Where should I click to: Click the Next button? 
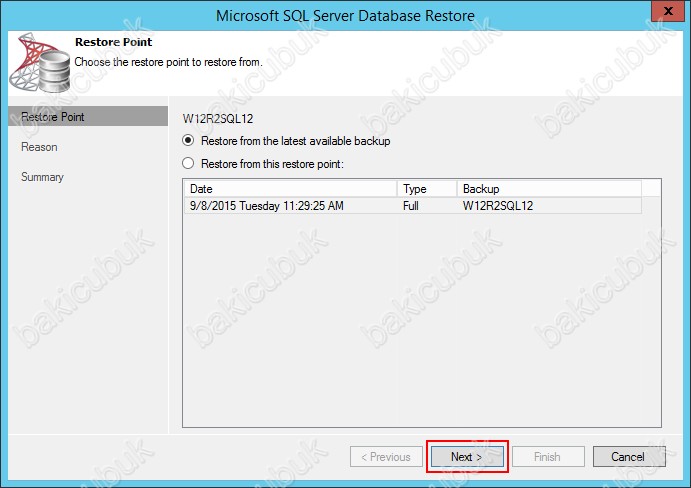click(467, 457)
